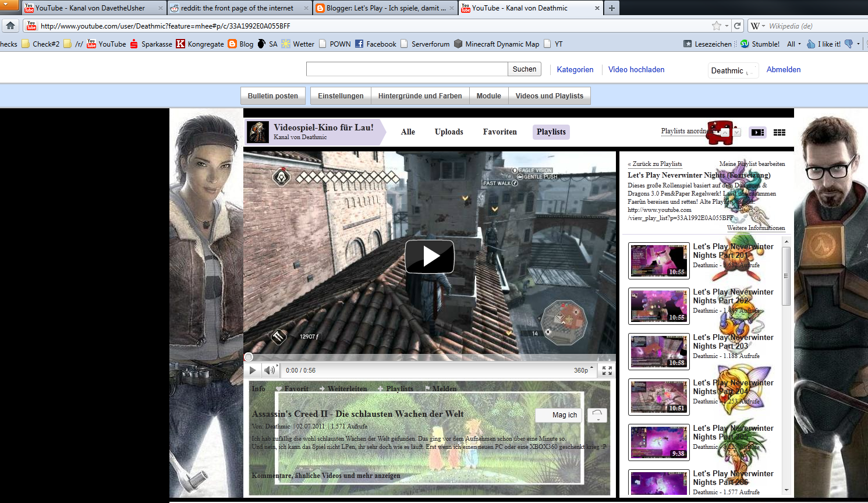Image resolution: width=868 pixels, height=503 pixels.
Task: Open the Blog bookmark
Action: tap(241, 44)
